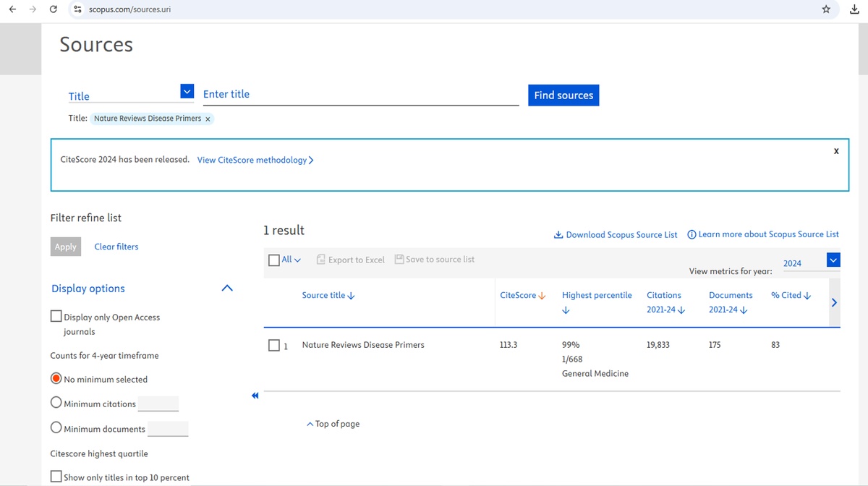Enable Display only Open Access journals
Screen dimensions: 868x486
click(x=56, y=316)
